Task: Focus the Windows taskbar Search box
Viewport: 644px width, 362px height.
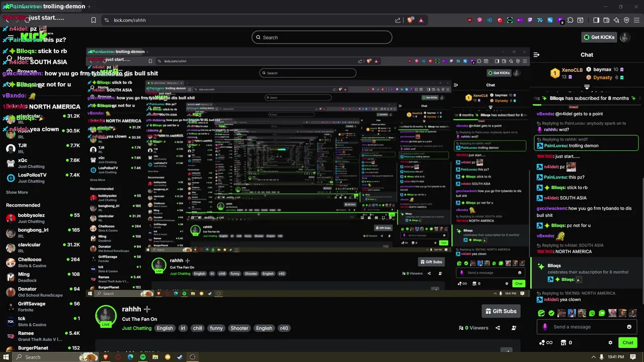Action: pos(55,357)
